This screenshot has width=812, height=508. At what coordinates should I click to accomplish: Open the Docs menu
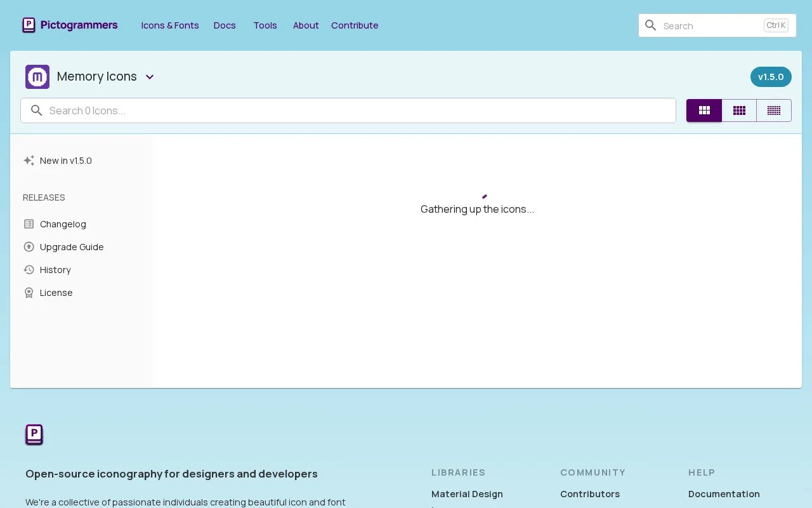tap(225, 25)
